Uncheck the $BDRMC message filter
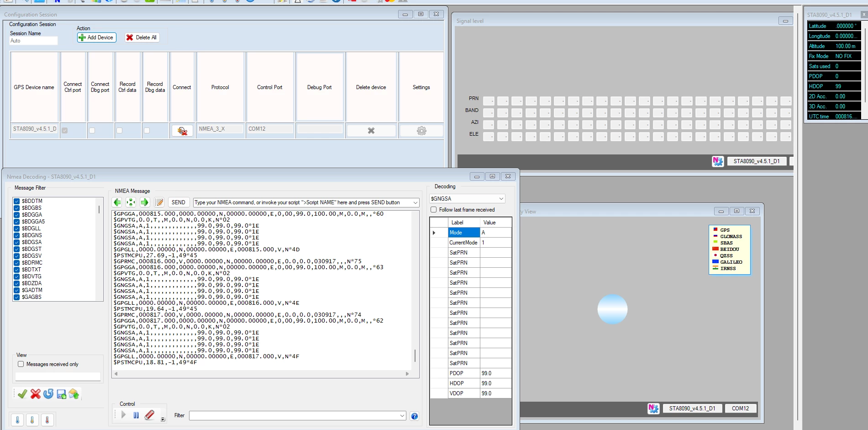 (17, 263)
